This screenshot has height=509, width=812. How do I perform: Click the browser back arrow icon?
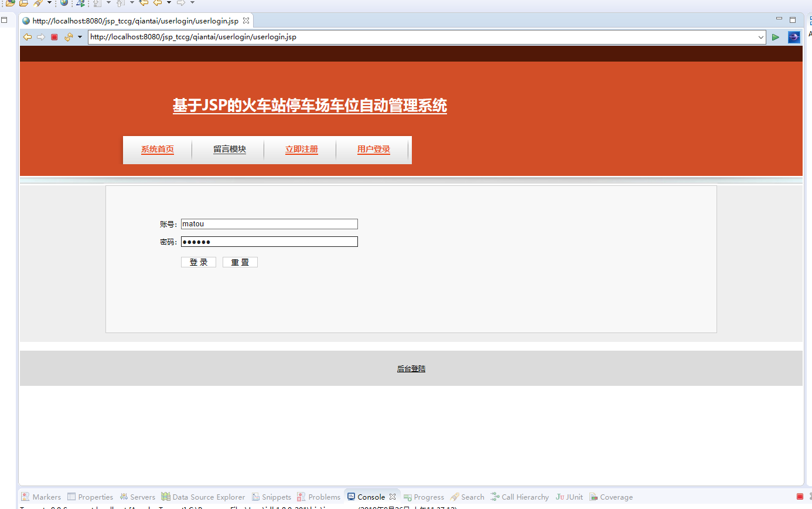pos(28,36)
